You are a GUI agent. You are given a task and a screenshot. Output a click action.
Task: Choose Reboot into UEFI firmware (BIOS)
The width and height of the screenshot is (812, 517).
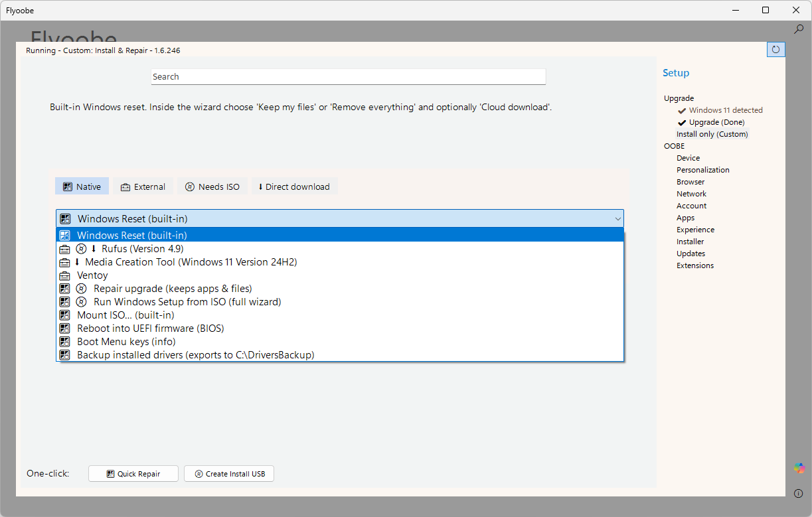click(340, 329)
